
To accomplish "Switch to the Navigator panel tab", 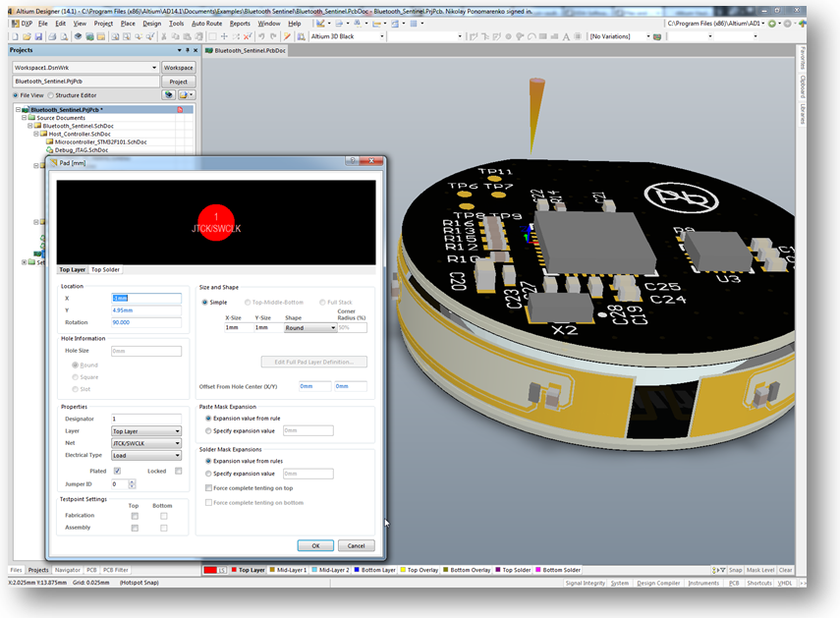I will point(68,570).
